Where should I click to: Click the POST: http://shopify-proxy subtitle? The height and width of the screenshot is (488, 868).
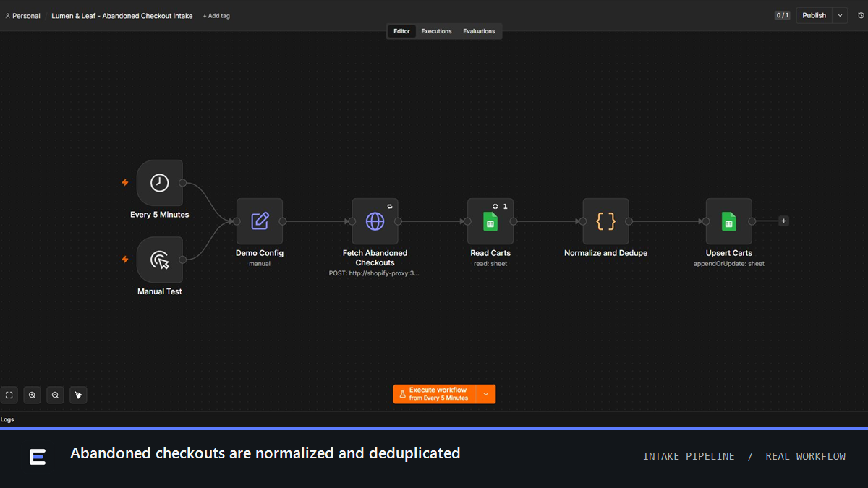coord(374,274)
